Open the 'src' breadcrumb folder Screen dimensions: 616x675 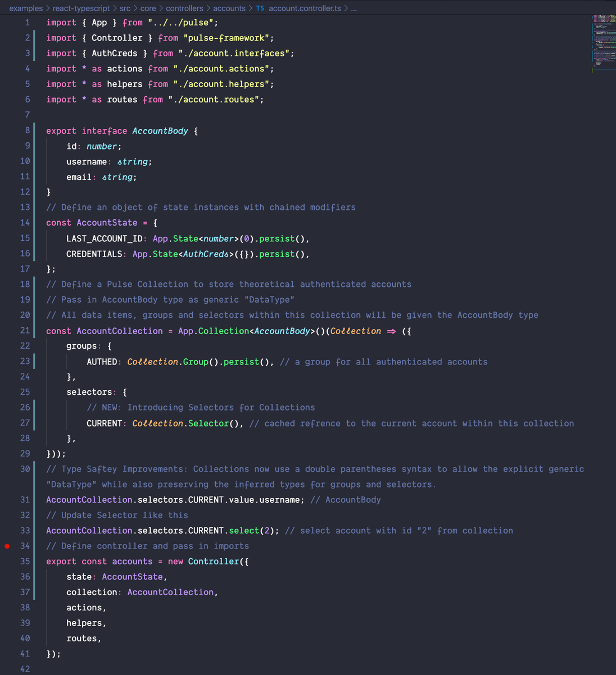point(125,8)
